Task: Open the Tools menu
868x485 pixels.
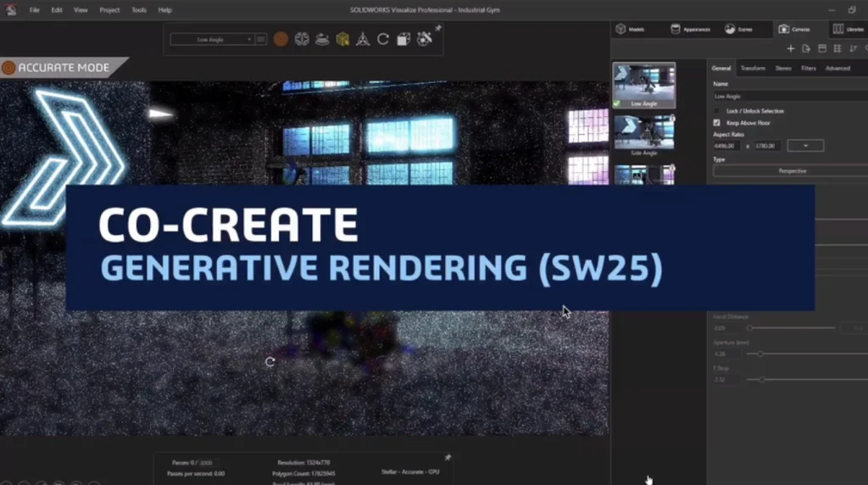Action: pos(139,10)
